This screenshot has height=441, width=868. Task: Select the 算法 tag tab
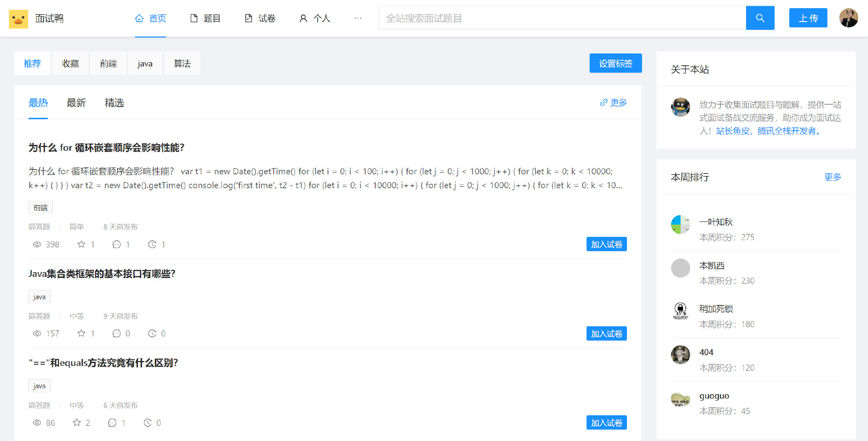click(181, 63)
